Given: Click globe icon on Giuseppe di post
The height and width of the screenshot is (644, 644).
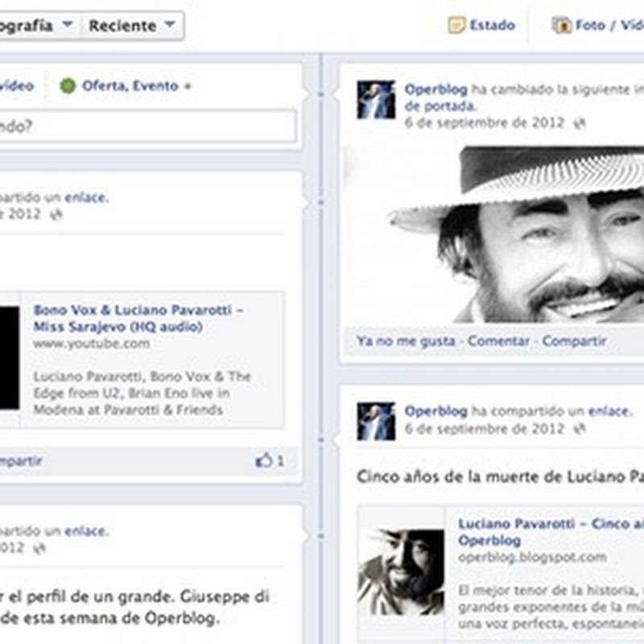Looking at the screenshot, I should point(39,548).
